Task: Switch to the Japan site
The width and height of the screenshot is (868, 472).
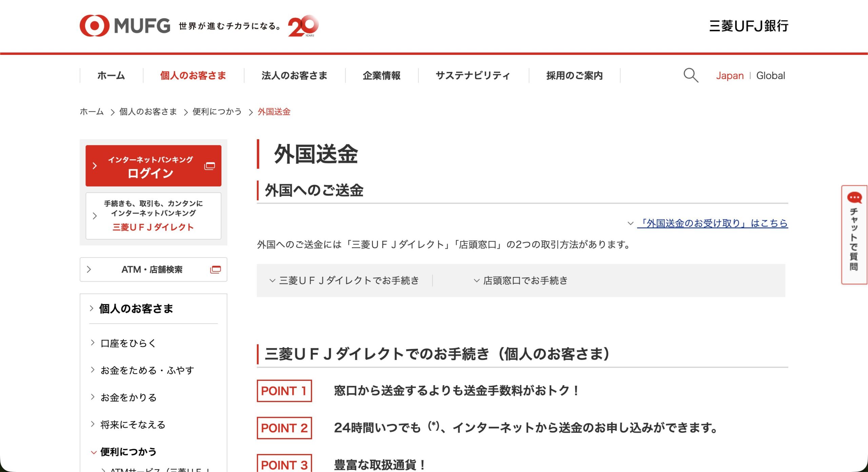Action: pyautogui.click(x=730, y=76)
